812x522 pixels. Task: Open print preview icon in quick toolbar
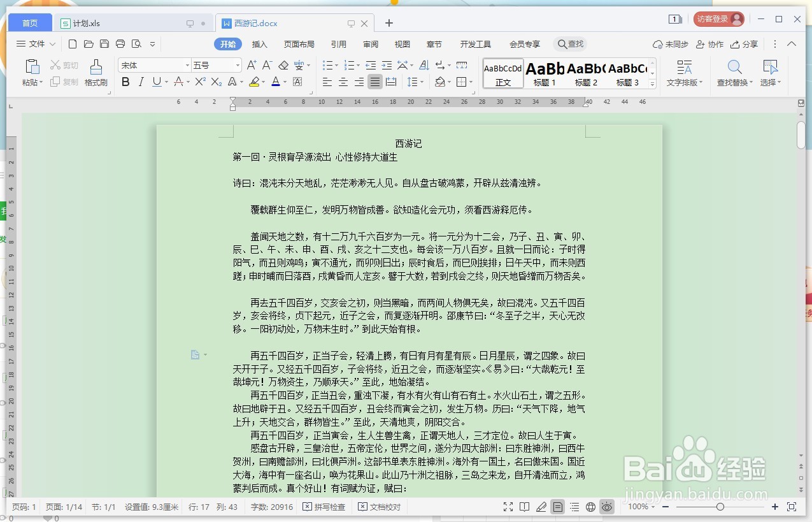(136, 44)
